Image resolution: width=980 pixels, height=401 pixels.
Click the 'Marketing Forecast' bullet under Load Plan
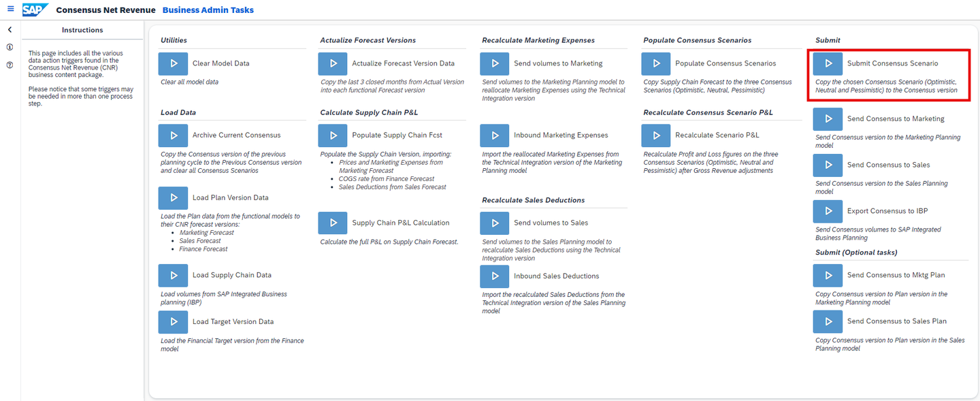207,233
